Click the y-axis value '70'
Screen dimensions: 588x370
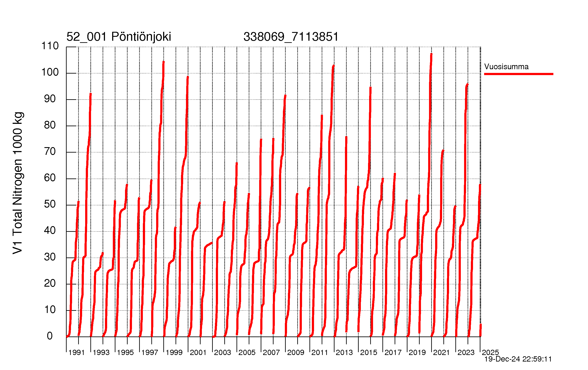tap(50, 151)
